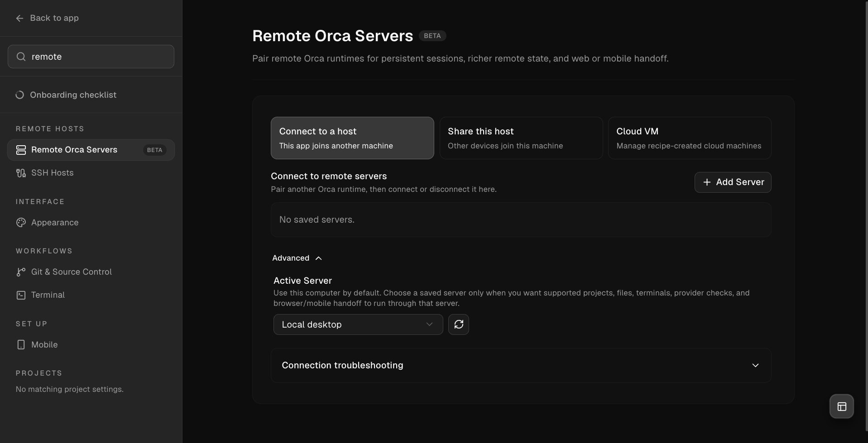Open the Cloud VM tab
The width and height of the screenshot is (868, 443).
[x=690, y=138]
